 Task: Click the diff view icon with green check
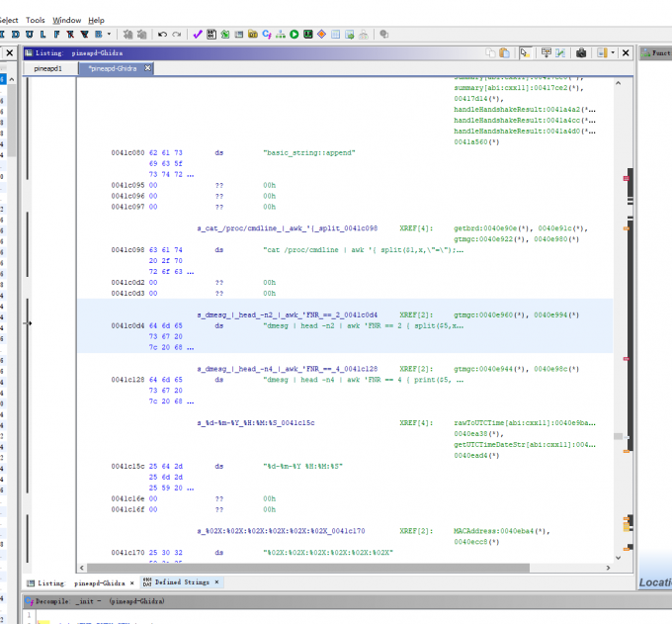tap(560, 52)
